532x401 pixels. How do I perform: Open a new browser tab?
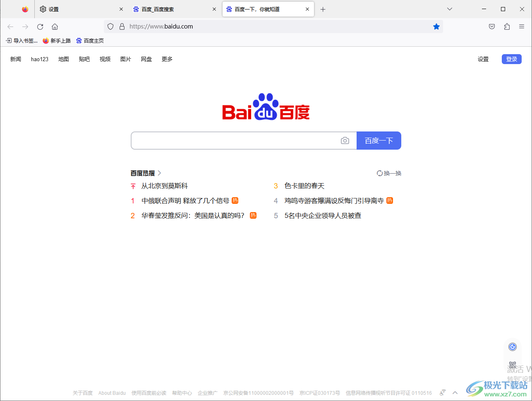click(323, 9)
